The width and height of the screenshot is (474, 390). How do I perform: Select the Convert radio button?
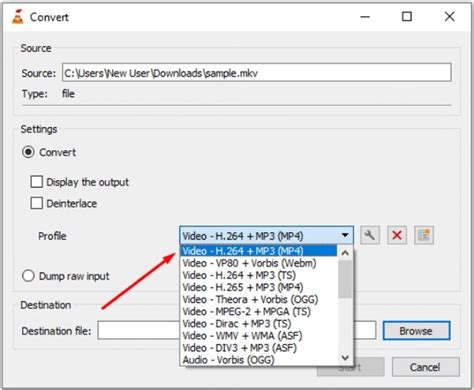[28, 152]
